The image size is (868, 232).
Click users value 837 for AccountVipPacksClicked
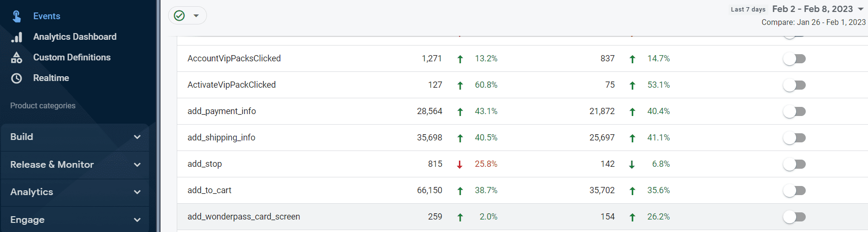coord(607,58)
